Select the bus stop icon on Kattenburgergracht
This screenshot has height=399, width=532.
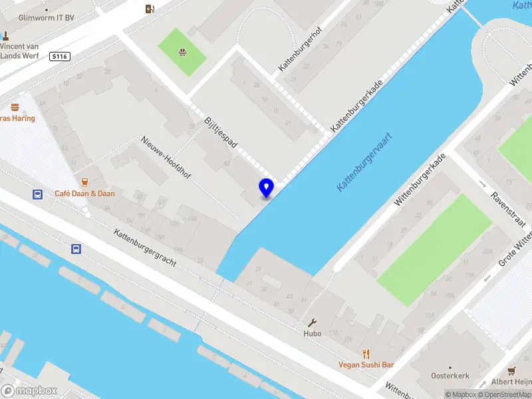click(76, 249)
